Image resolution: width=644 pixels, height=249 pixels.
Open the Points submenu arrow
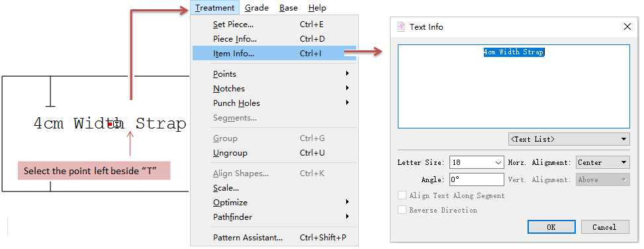click(x=347, y=74)
